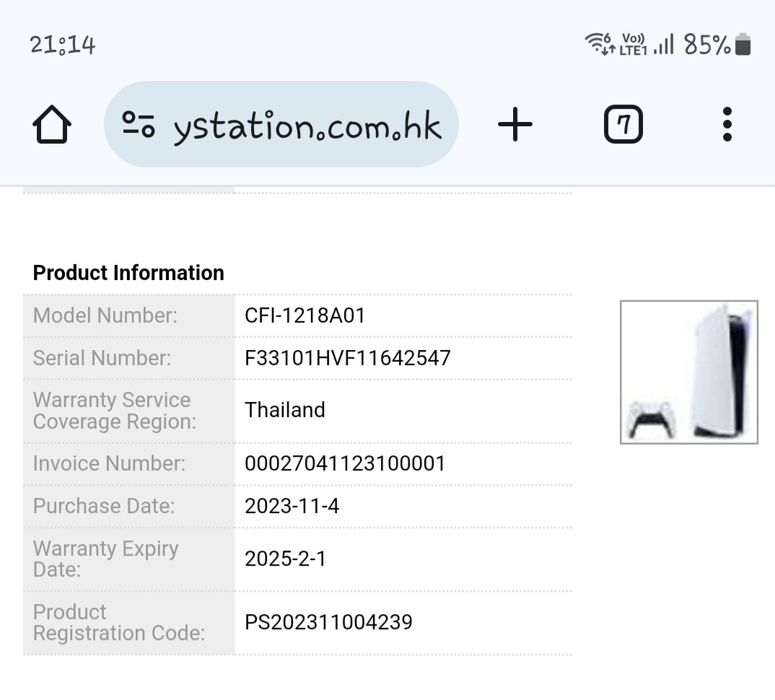The width and height of the screenshot is (775, 700).
Task: Select the model number CFI-1218A01
Action: (x=305, y=316)
